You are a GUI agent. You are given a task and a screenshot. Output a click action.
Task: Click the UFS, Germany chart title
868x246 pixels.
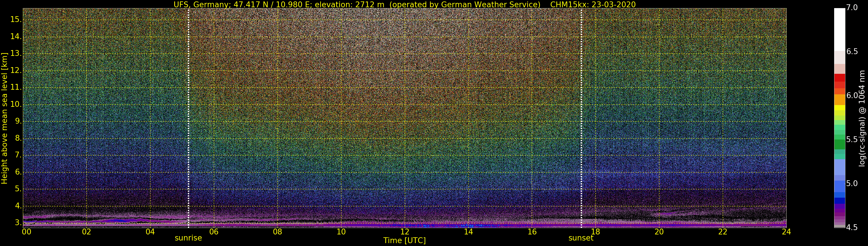click(357, 4)
